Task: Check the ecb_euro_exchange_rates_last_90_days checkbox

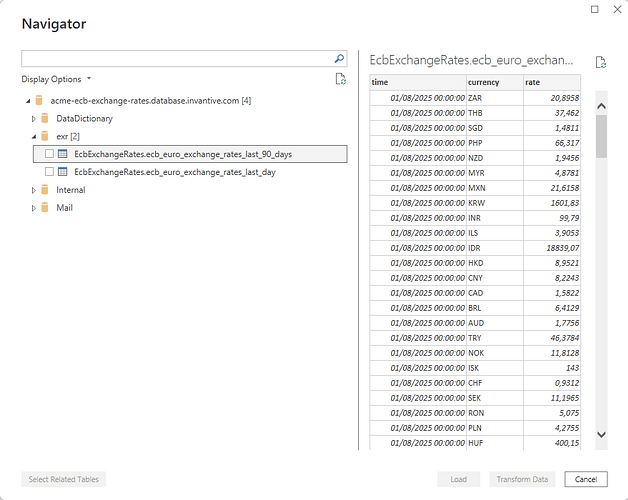Action: click(x=50, y=154)
